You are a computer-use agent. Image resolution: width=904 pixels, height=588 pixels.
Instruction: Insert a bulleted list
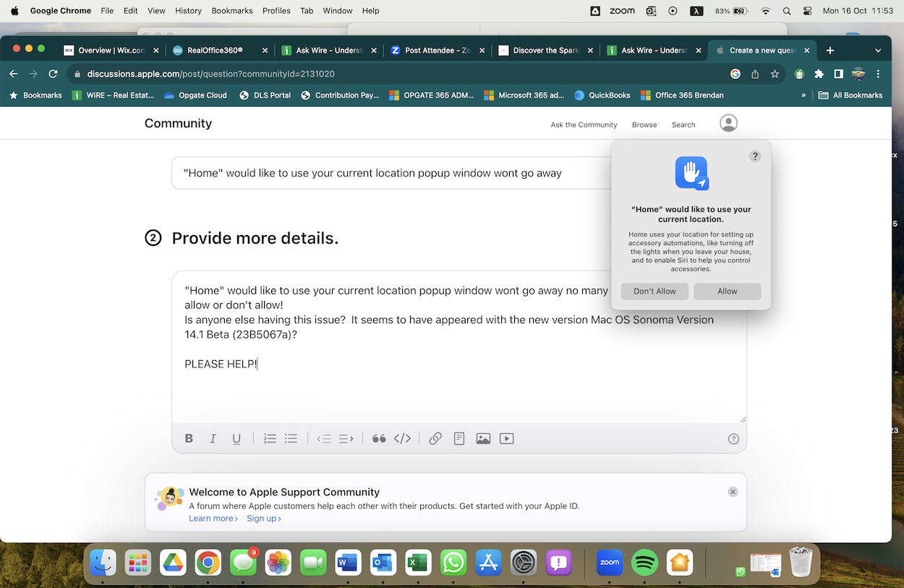click(x=291, y=438)
